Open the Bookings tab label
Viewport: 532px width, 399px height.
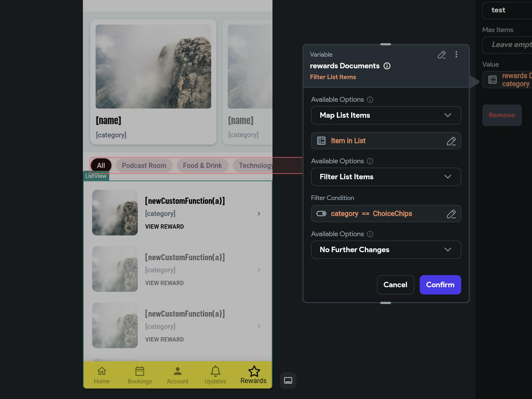click(x=140, y=381)
